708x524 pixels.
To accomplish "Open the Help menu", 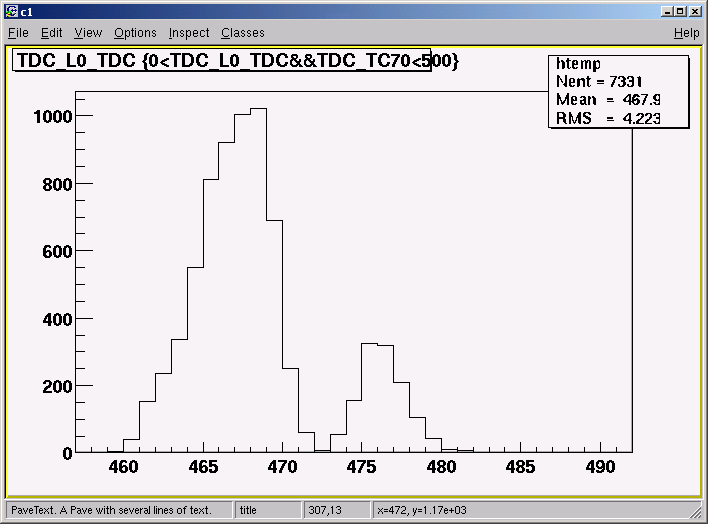I will (686, 33).
